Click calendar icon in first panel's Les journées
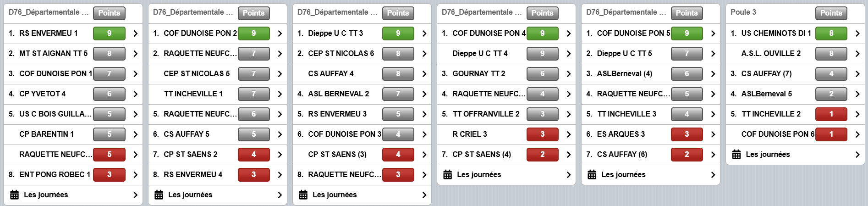This screenshot has width=868, height=206. pos(15,195)
